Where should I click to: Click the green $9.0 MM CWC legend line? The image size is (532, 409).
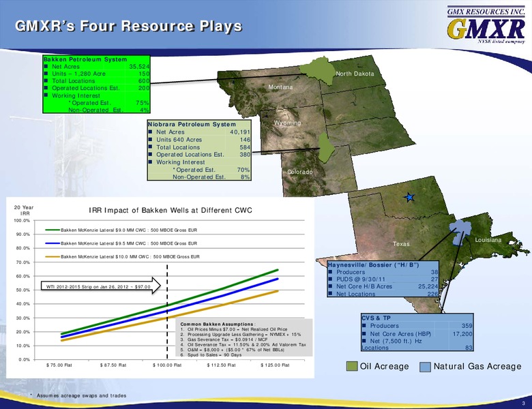click(53, 230)
